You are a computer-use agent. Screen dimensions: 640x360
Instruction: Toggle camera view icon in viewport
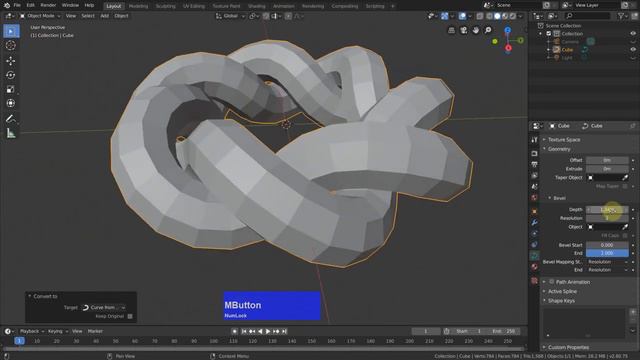[x=464, y=31]
